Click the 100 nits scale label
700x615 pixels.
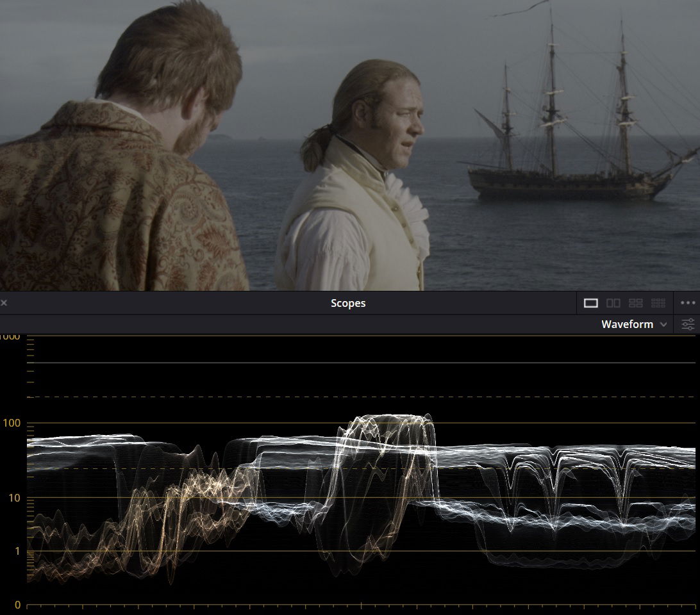(12, 423)
